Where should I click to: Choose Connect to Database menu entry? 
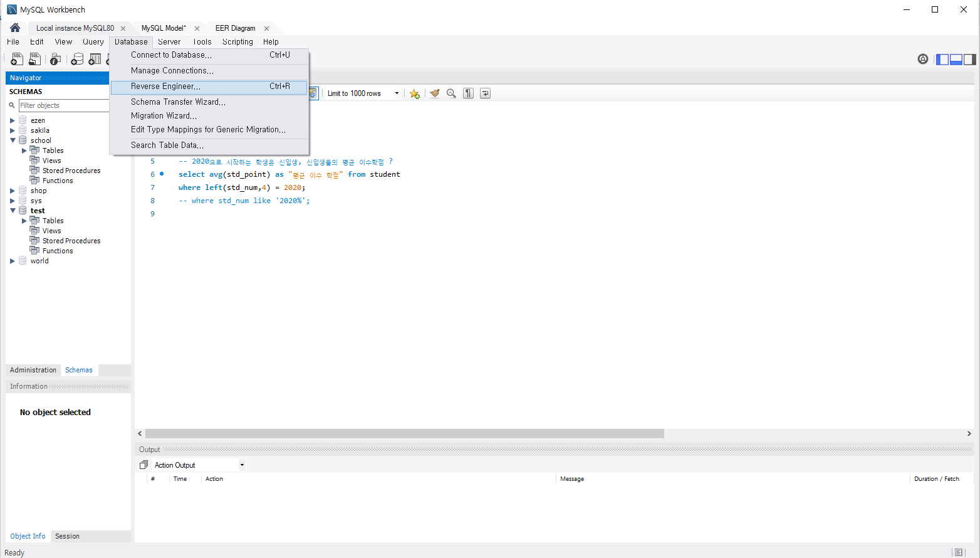coord(209,55)
